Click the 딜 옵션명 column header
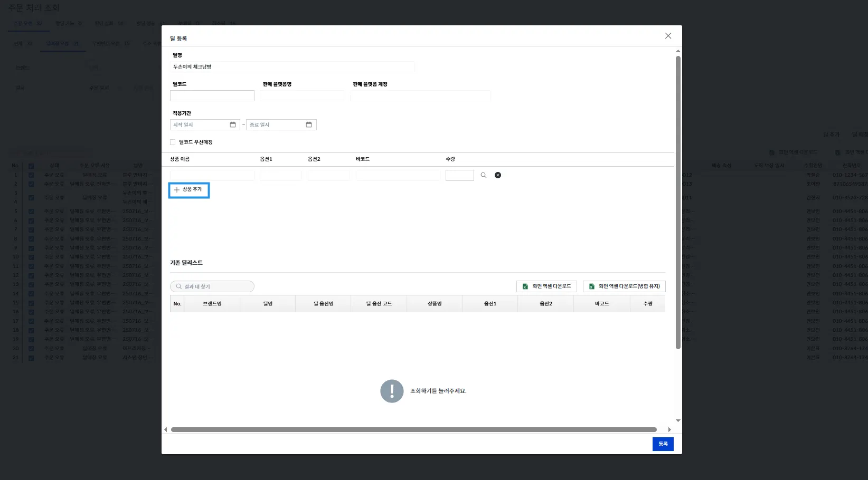 click(324, 304)
